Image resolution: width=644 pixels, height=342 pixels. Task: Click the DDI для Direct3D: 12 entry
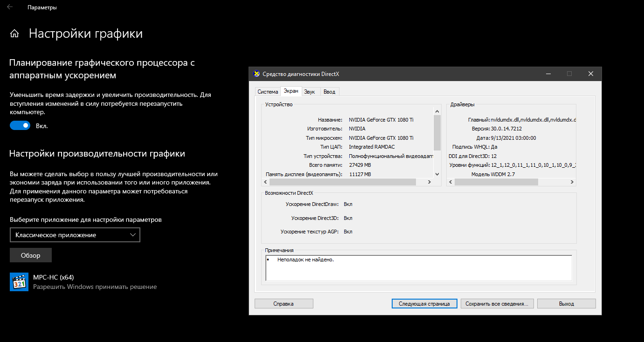(x=472, y=156)
